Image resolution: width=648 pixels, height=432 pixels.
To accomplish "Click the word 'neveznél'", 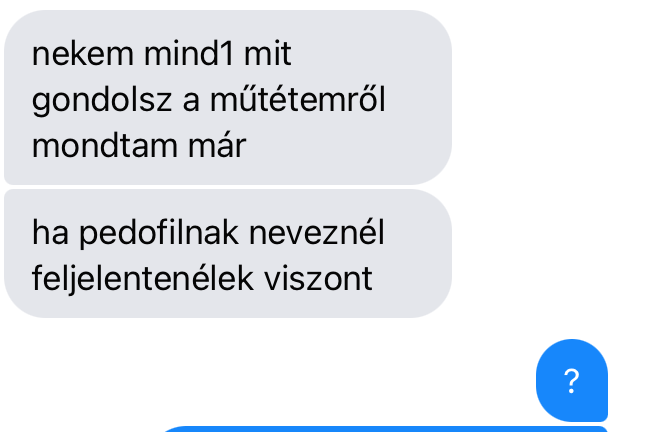I will click(317, 233).
